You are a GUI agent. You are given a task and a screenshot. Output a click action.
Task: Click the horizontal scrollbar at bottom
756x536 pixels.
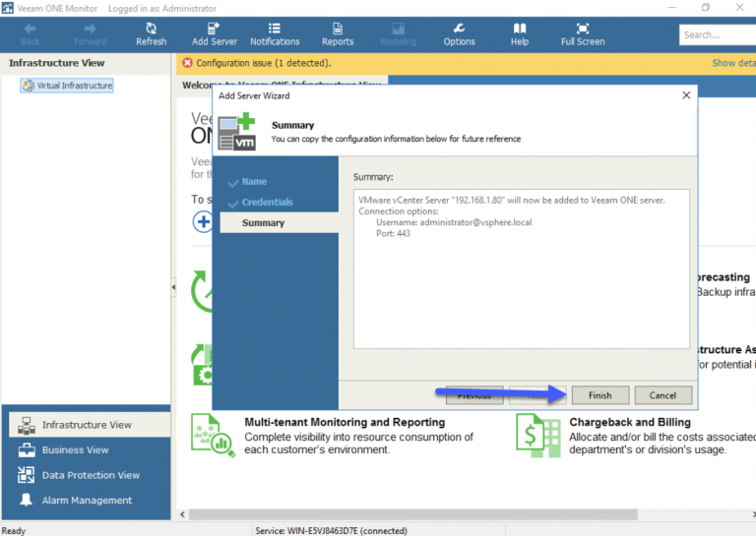click(412, 514)
